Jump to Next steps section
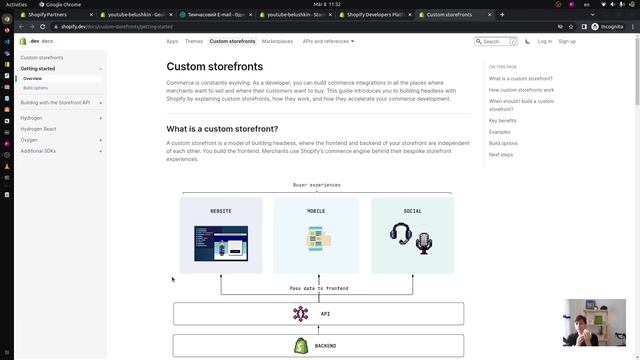The height and width of the screenshot is (360, 640). coord(501,155)
